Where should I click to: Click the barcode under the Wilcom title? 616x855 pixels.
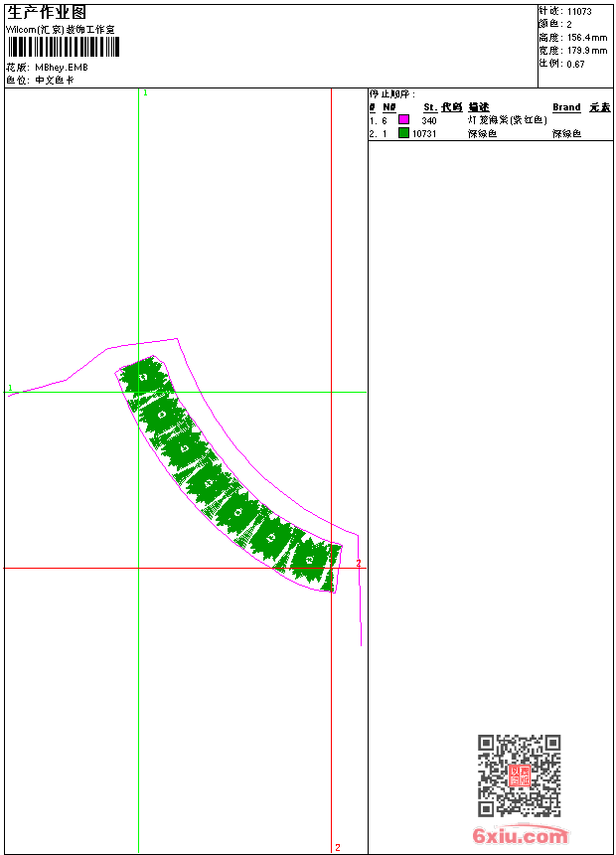(64, 47)
